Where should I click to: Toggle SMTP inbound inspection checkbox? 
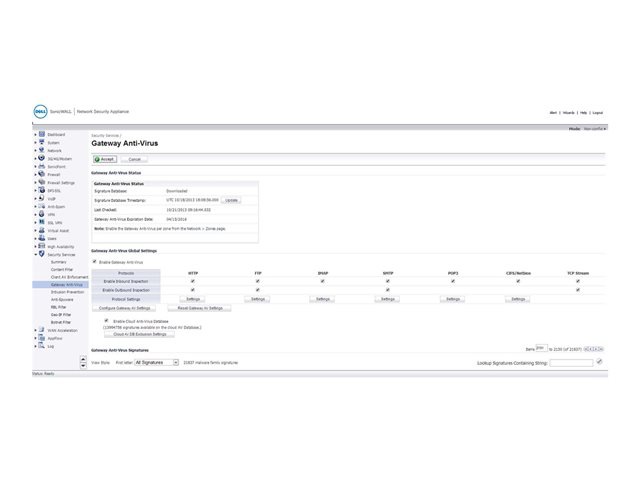(388, 281)
